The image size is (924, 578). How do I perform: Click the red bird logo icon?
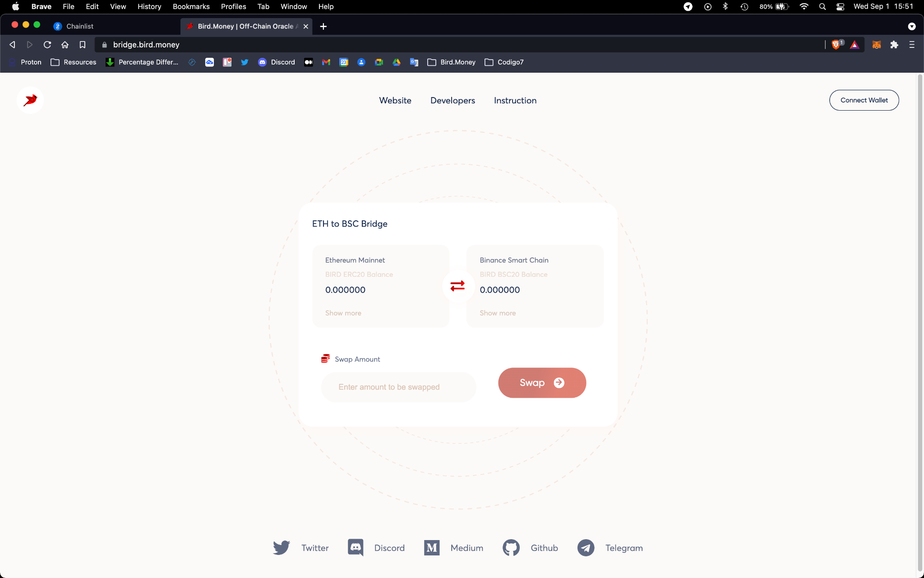pyautogui.click(x=30, y=100)
